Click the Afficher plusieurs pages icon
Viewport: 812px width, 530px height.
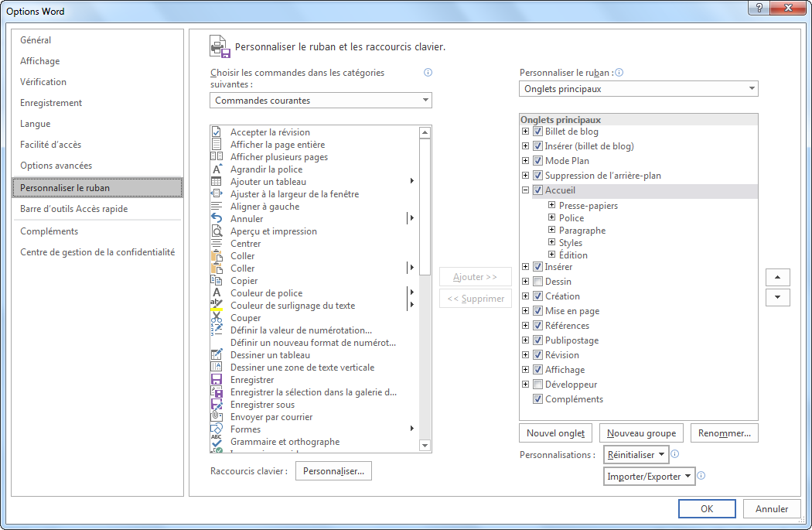[217, 157]
